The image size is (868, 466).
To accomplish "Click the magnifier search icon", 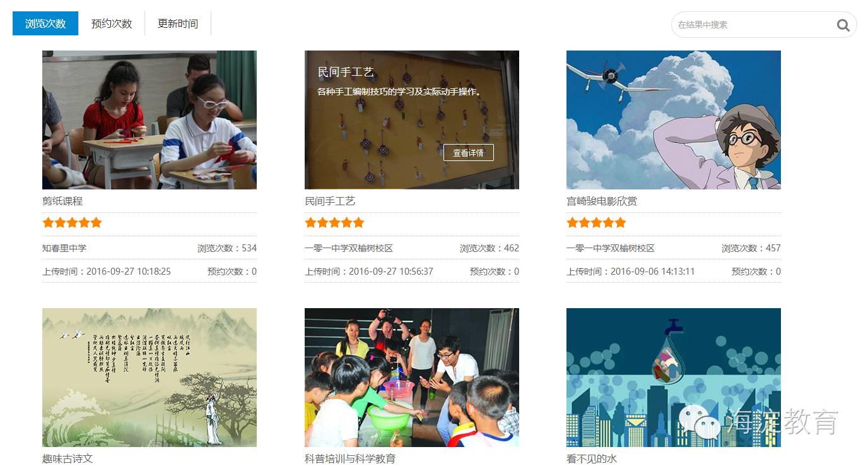I will tap(843, 25).
